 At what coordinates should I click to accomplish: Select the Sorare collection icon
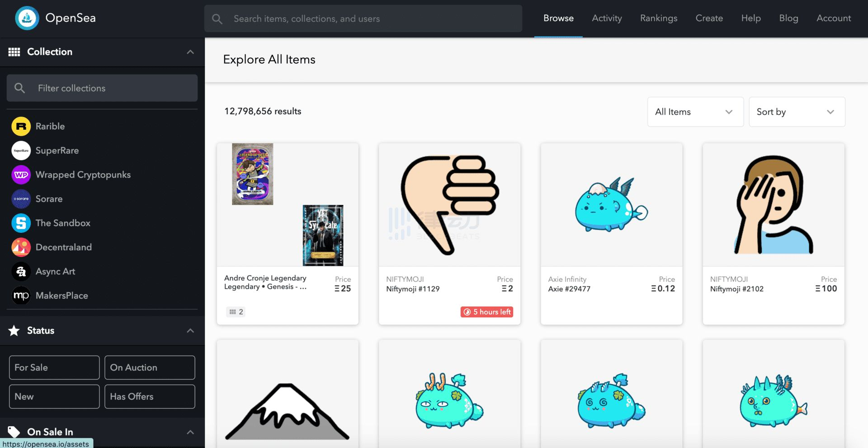pyautogui.click(x=21, y=199)
